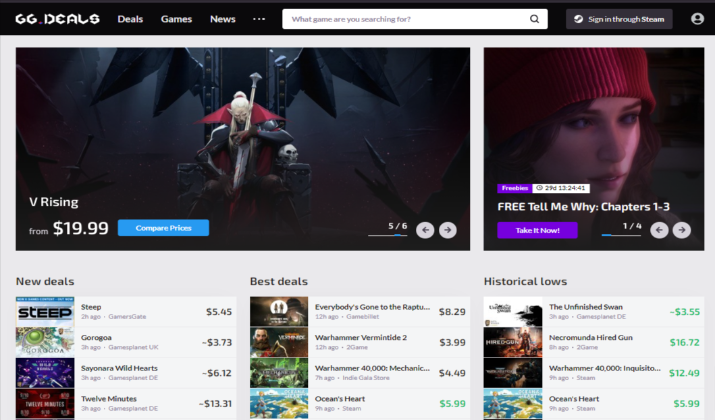This screenshot has width=715, height=420.
Task: Open Ocean's Heart title in Best deals
Action: point(340,399)
